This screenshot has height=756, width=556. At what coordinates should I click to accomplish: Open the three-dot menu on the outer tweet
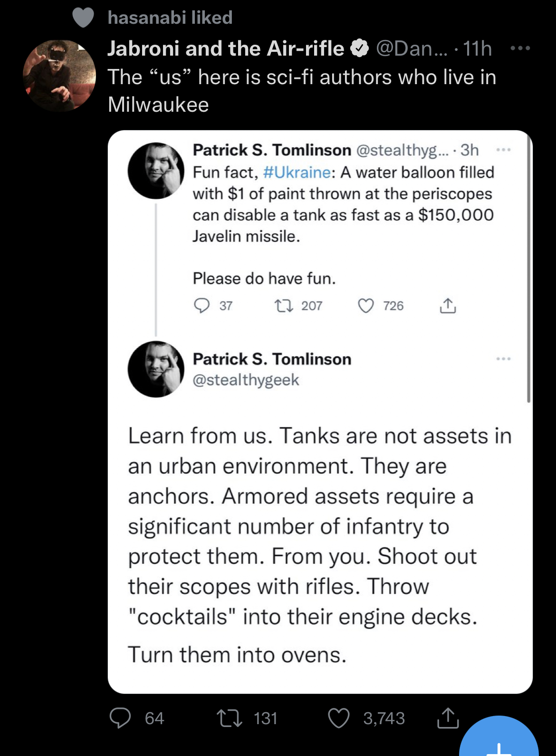point(520,48)
